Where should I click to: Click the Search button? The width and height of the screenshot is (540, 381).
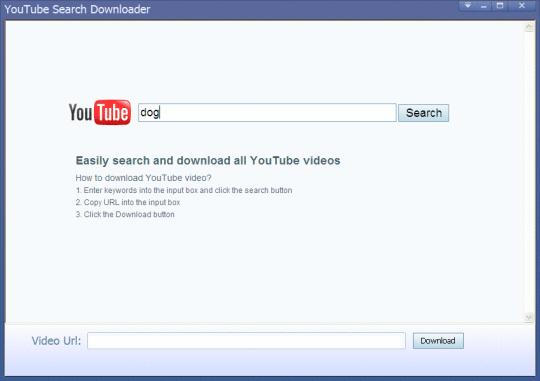click(423, 113)
